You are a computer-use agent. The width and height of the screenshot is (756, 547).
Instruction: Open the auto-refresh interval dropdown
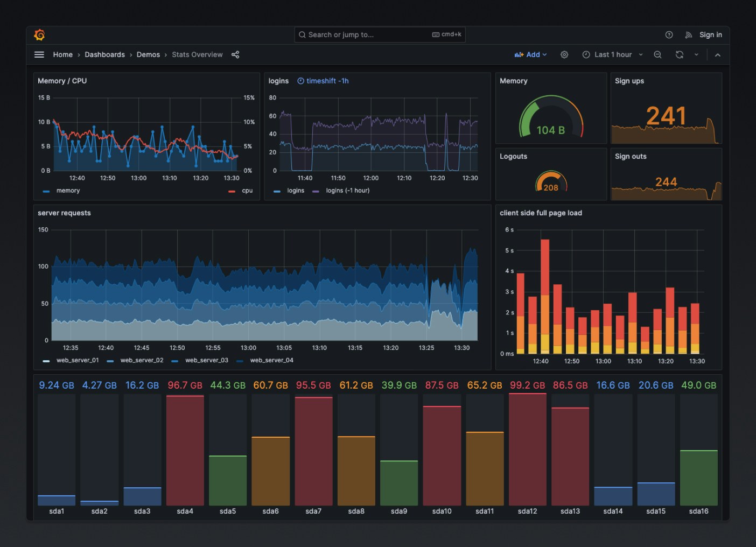tap(697, 54)
